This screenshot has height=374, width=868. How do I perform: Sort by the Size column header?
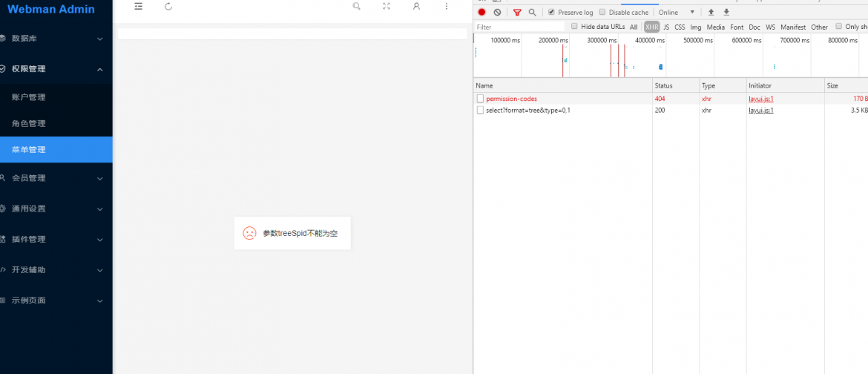[846, 86]
